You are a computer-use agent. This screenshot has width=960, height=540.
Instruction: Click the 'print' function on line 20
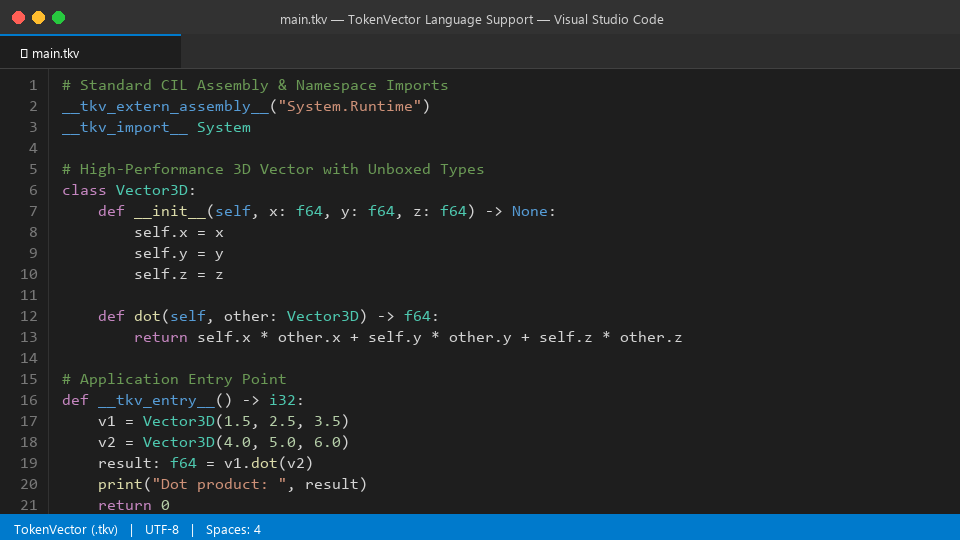coord(120,484)
